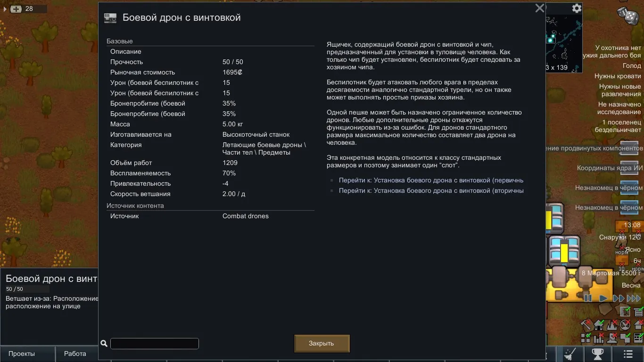Set game speed to triple fast-forward
This screenshot has width=644, height=362.
pyautogui.click(x=634, y=298)
